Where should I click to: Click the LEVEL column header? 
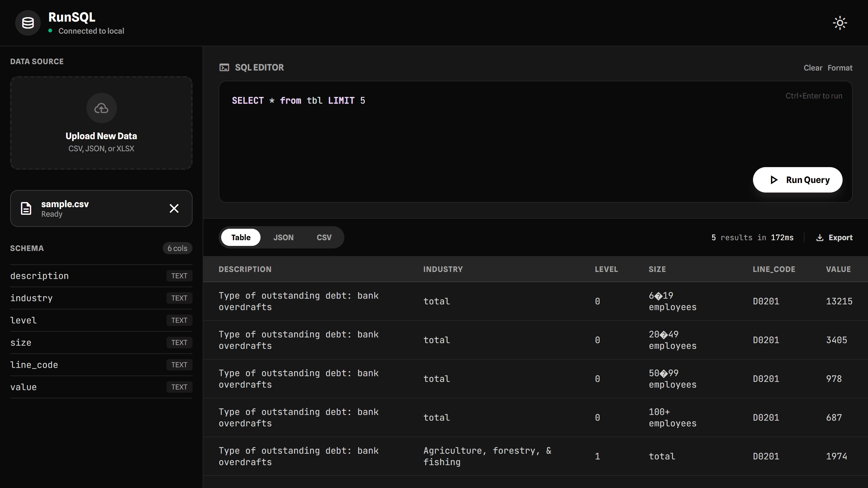[x=606, y=269]
